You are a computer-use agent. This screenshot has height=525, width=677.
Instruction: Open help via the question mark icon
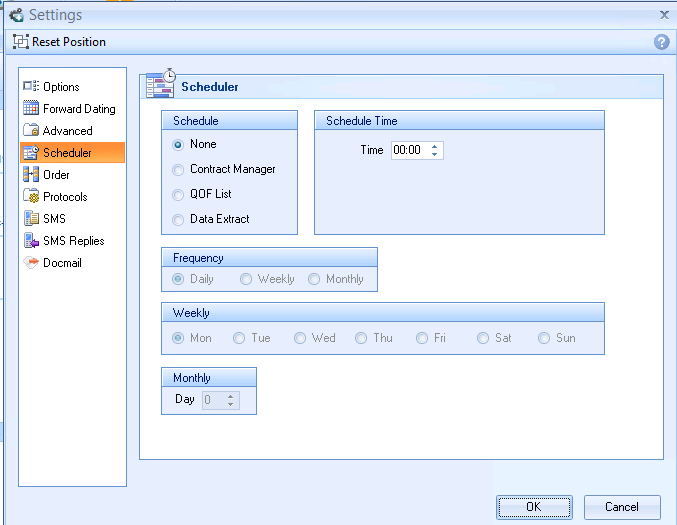[x=661, y=42]
